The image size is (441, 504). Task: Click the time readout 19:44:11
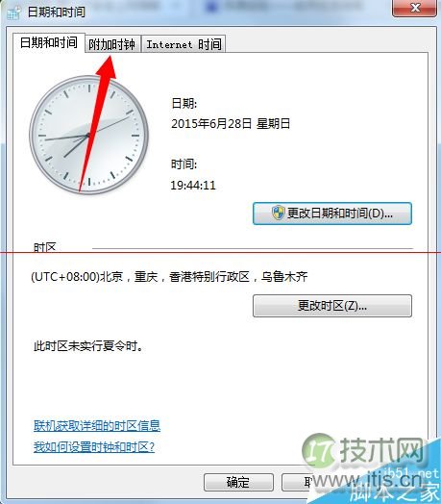(193, 185)
